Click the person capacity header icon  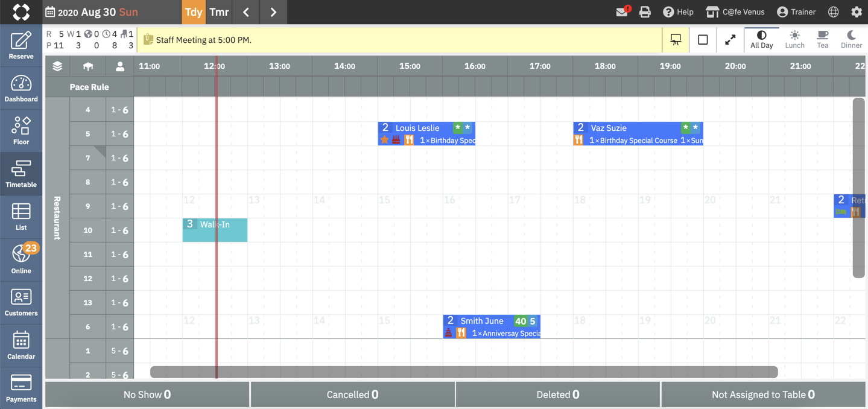coord(120,66)
